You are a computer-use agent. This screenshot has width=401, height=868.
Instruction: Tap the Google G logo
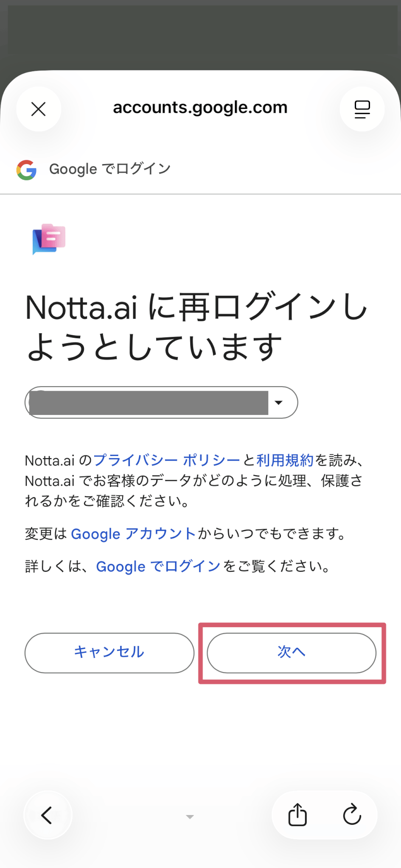(26, 170)
